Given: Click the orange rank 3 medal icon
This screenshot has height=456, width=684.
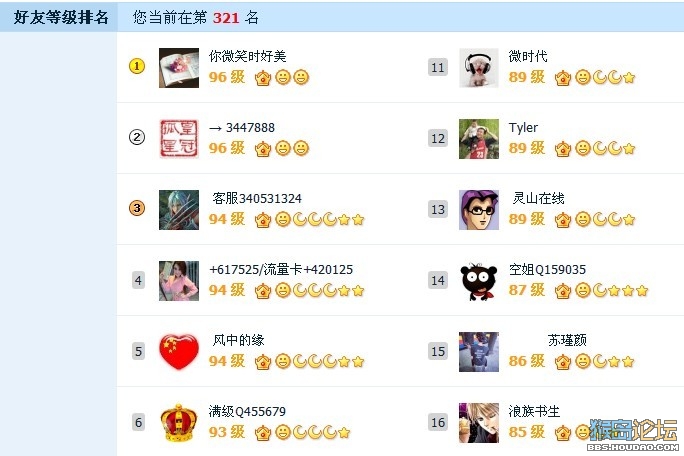Looking at the screenshot, I should tap(137, 208).
